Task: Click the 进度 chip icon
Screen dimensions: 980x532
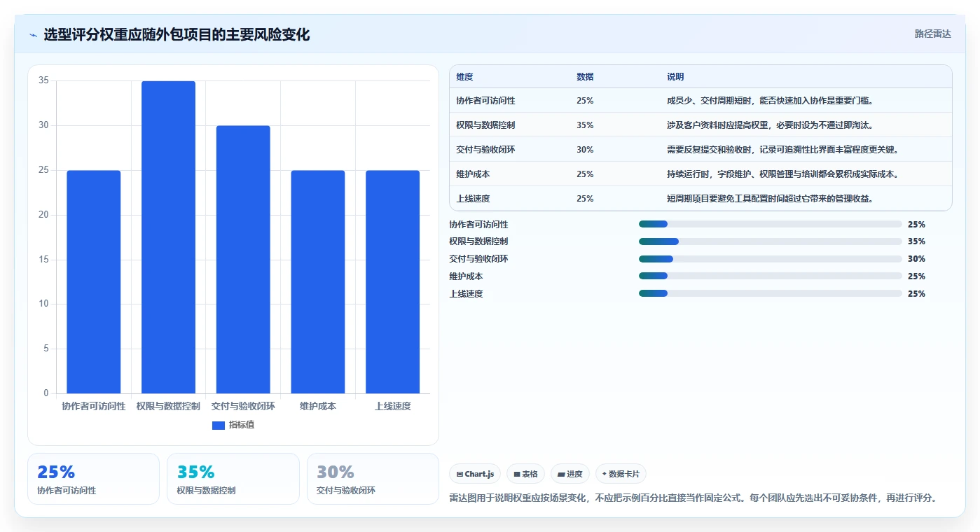Action: (561, 475)
